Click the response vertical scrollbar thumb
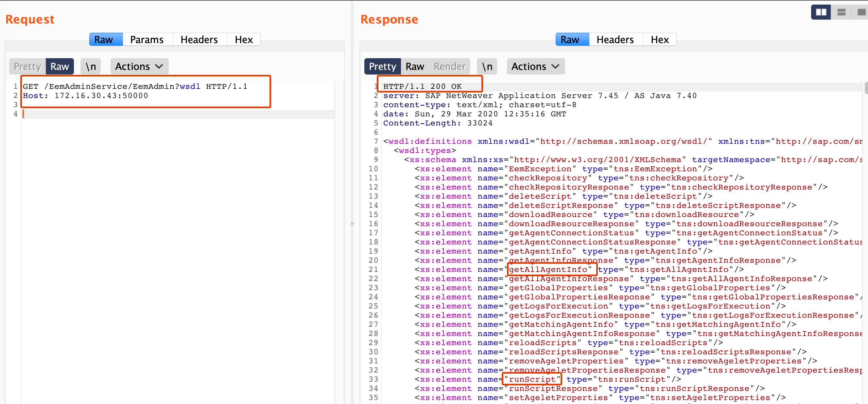Screen dimensions: 868x404 pos(866,88)
